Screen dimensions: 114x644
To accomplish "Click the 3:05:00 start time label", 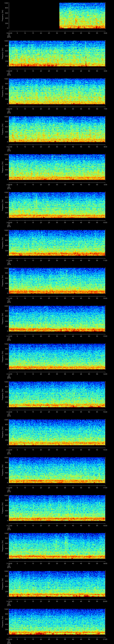I will (9, 71).
